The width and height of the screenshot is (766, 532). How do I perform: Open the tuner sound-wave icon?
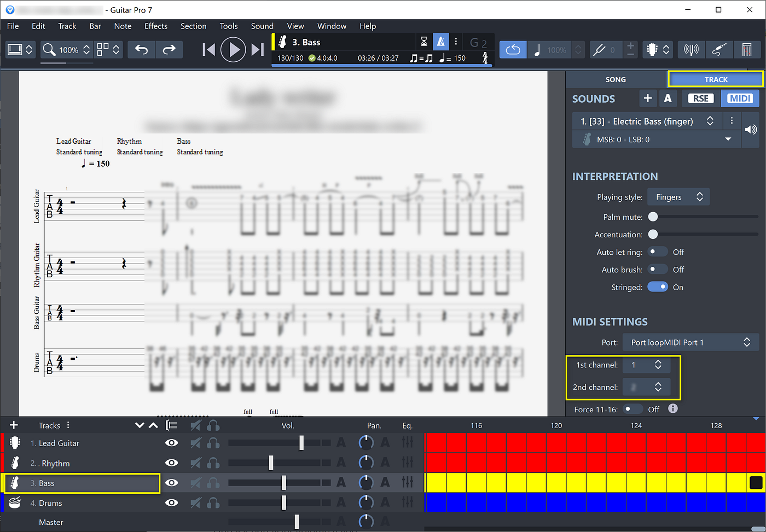pos(691,50)
